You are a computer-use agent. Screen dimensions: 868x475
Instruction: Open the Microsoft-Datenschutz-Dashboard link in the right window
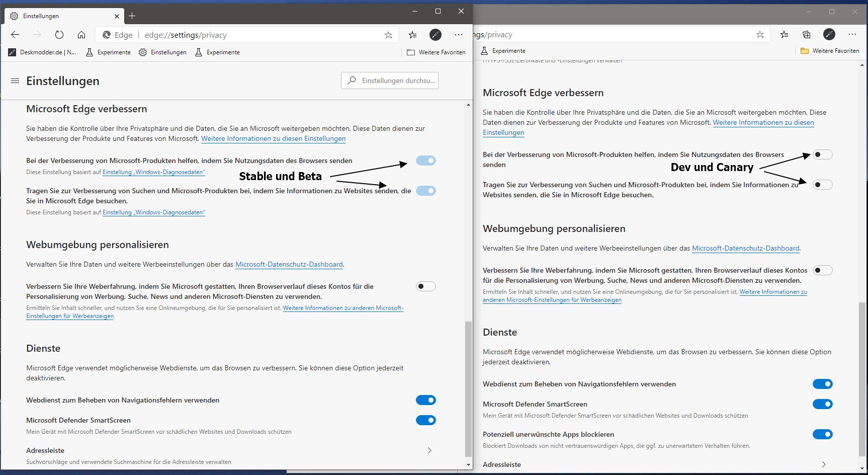(x=746, y=248)
